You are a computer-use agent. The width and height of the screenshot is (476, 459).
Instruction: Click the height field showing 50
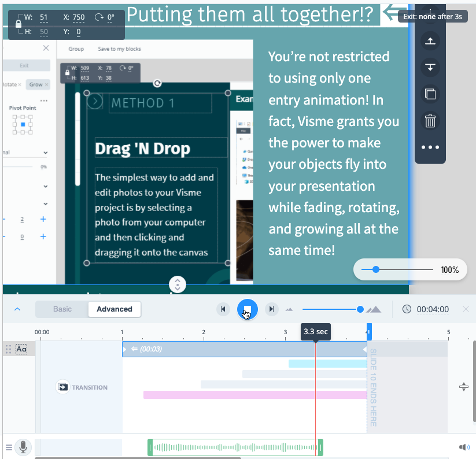[x=44, y=32]
